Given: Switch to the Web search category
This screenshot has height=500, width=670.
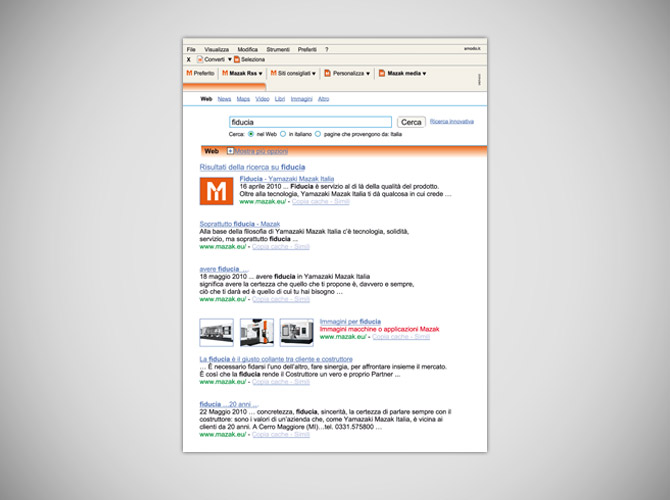Looking at the screenshot, I should point(206,99).
